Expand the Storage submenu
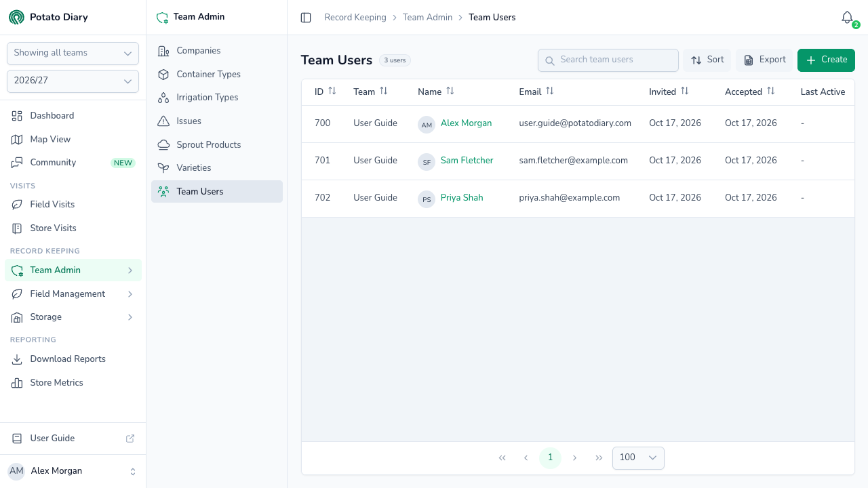868x488 pixels. 73,317
